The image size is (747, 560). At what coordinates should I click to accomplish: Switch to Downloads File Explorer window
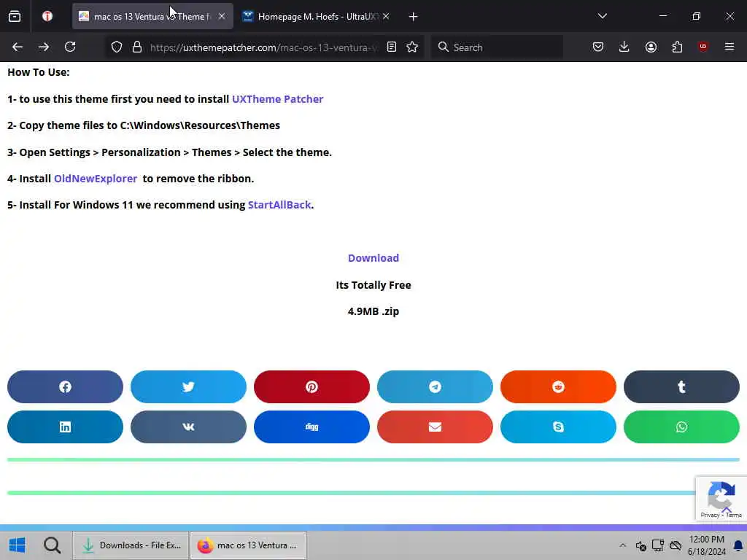point(131,545)
